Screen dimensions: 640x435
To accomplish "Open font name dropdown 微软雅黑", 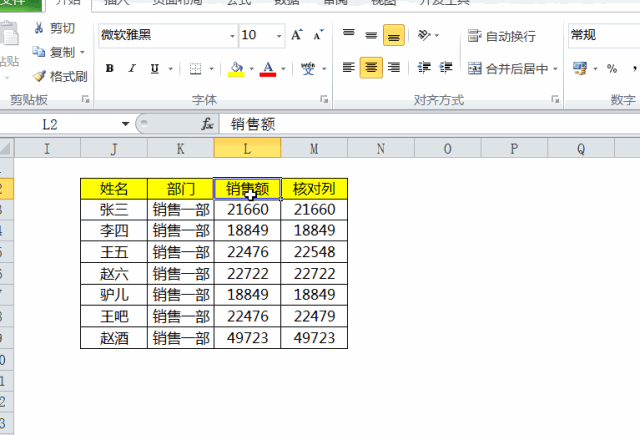I will pos(232,36).
